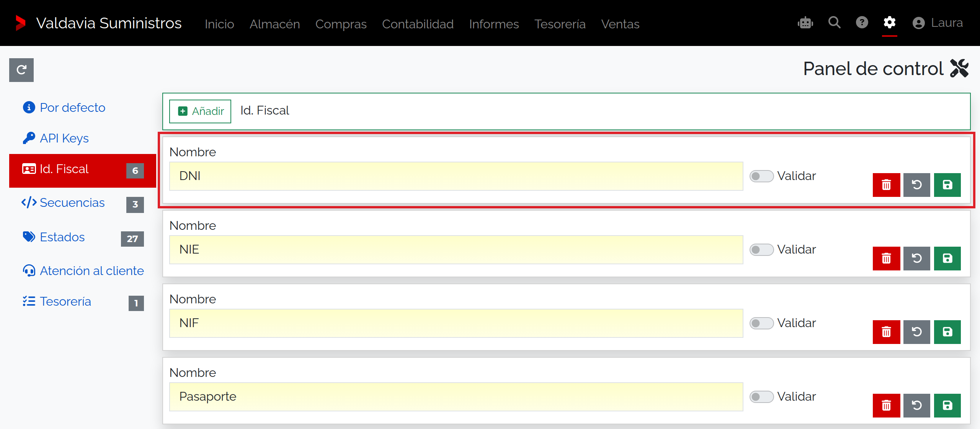This screenshot has height=429, width=980.
Task: Toggle Validar switch for NIF
Action: [761, 323]
